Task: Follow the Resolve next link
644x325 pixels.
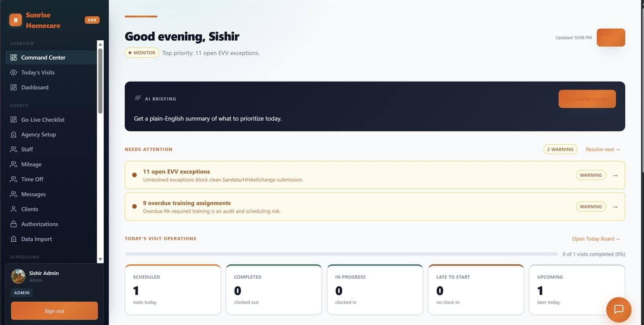Action: [603, 150]
